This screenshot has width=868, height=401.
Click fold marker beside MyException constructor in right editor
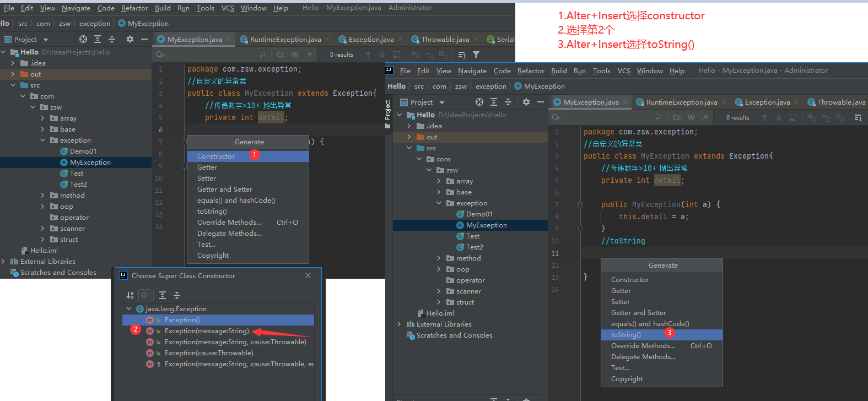[x=580, y=204]
